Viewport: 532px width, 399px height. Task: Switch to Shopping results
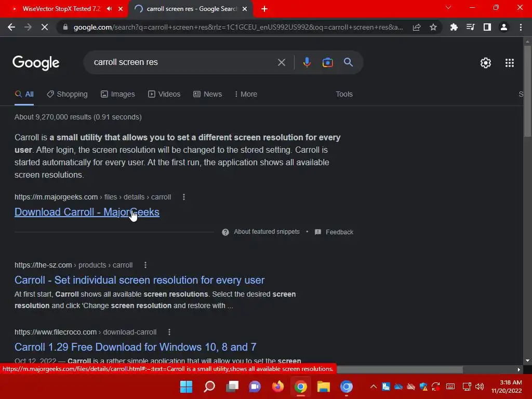67,95
